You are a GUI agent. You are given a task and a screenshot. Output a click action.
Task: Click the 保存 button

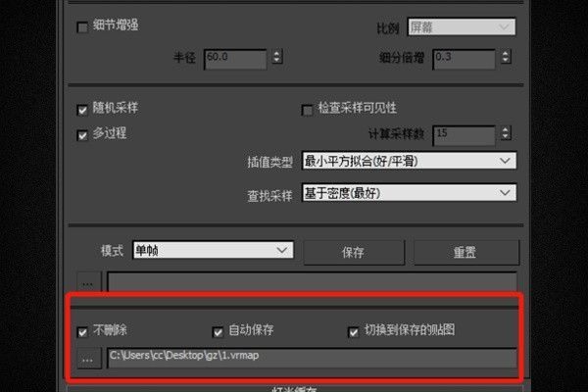point(354,253)
